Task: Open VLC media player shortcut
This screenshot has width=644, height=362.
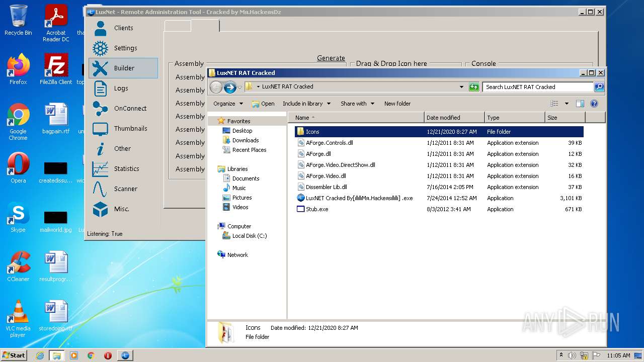Action: (18, 319)
